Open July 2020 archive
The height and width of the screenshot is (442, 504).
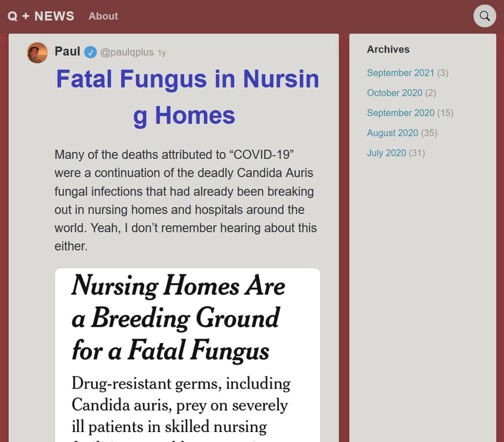[386, 153]
